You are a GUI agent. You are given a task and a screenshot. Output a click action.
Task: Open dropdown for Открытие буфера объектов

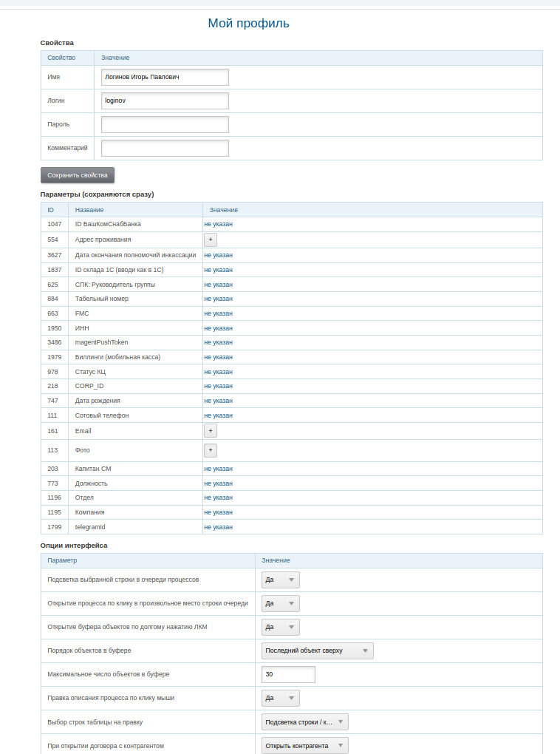point(281,627)
